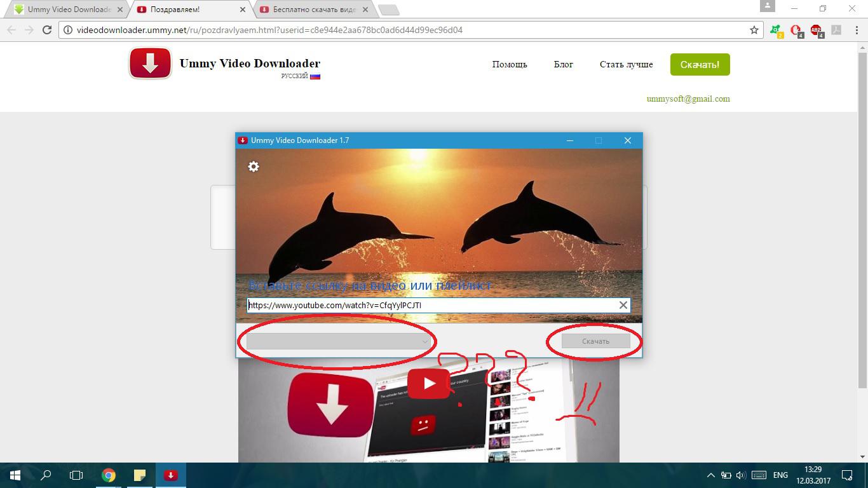The width and height of the screenshot is (868, 488).
Task: Open Task View on the taskbar
Action: coord(76,475)
